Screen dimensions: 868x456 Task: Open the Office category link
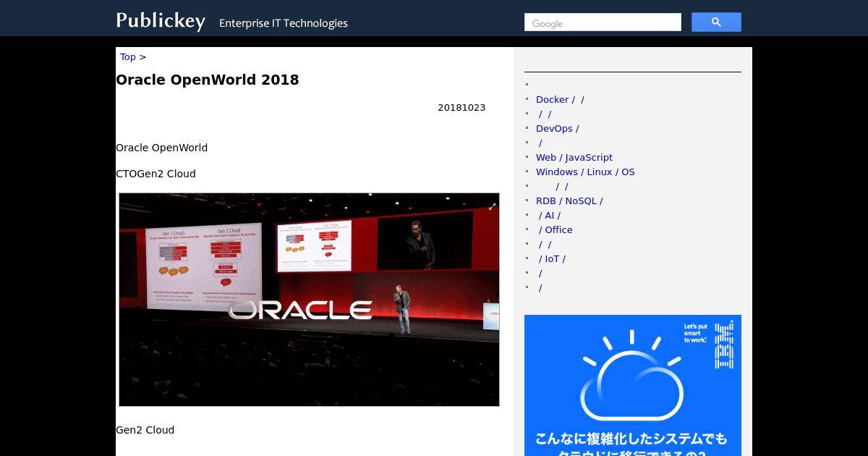pos(556,230)
